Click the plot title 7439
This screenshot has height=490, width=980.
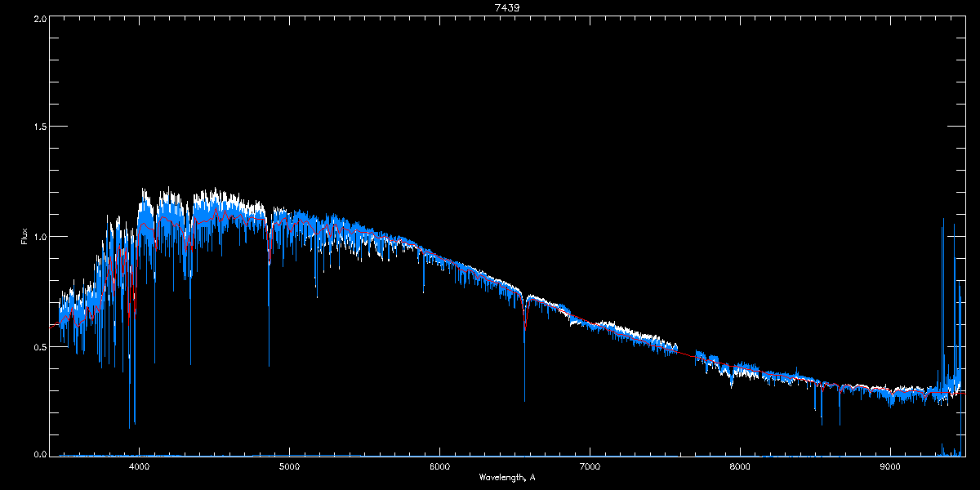tap(506, 7)
